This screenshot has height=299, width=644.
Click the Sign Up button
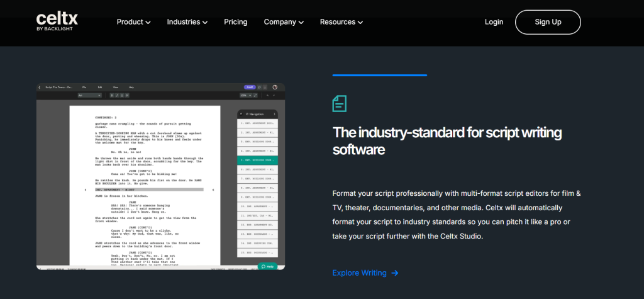coord(547,22)
